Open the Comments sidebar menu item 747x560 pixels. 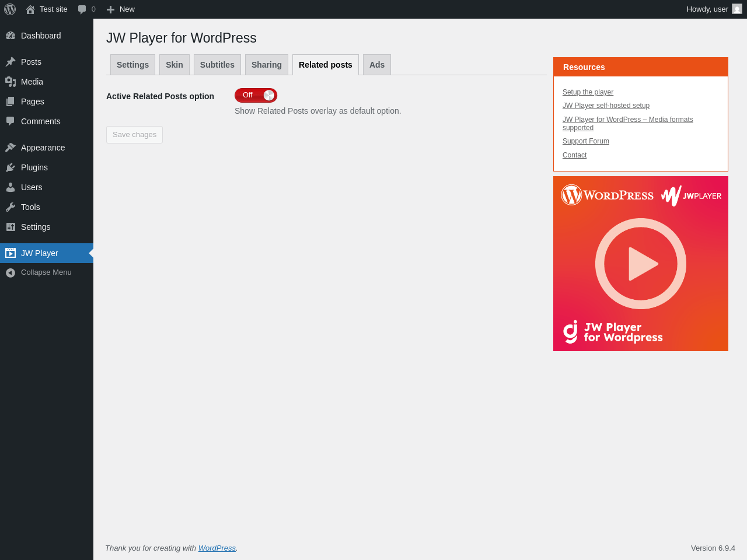47,121
